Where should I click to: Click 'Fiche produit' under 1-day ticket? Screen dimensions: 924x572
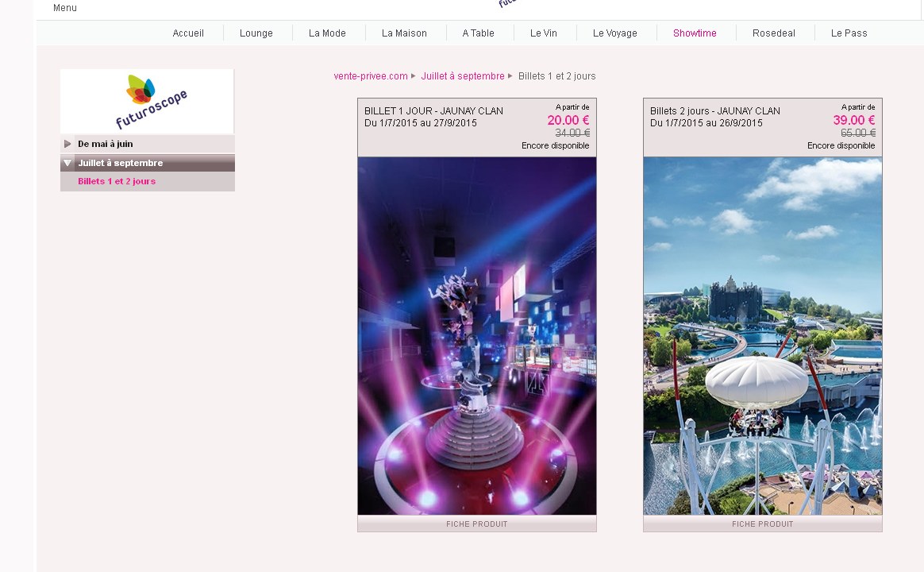(x=477, y=524)
